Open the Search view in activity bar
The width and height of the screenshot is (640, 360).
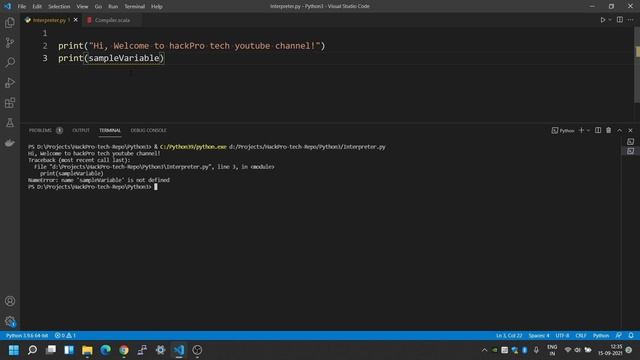tap(10, 62)
